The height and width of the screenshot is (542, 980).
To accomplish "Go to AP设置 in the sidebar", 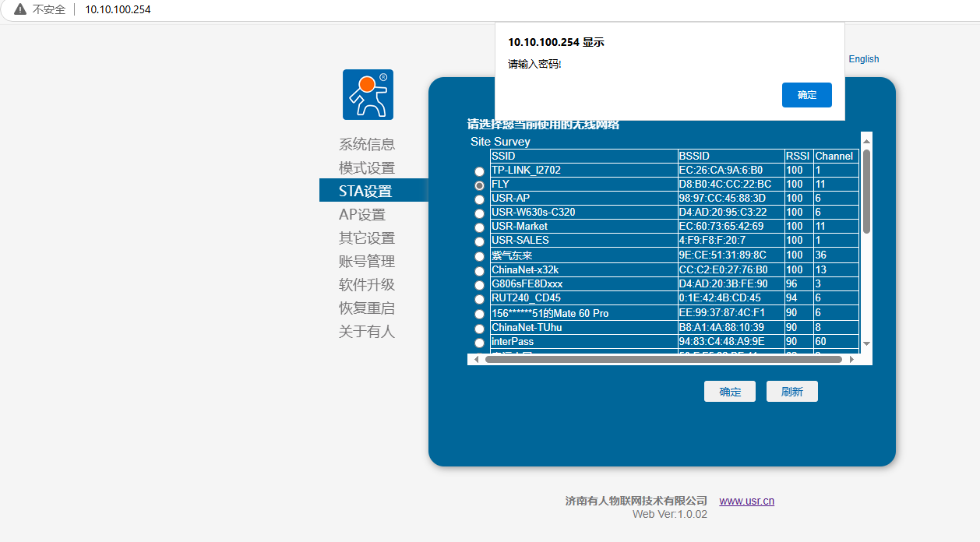I will (x=362, y=214).
